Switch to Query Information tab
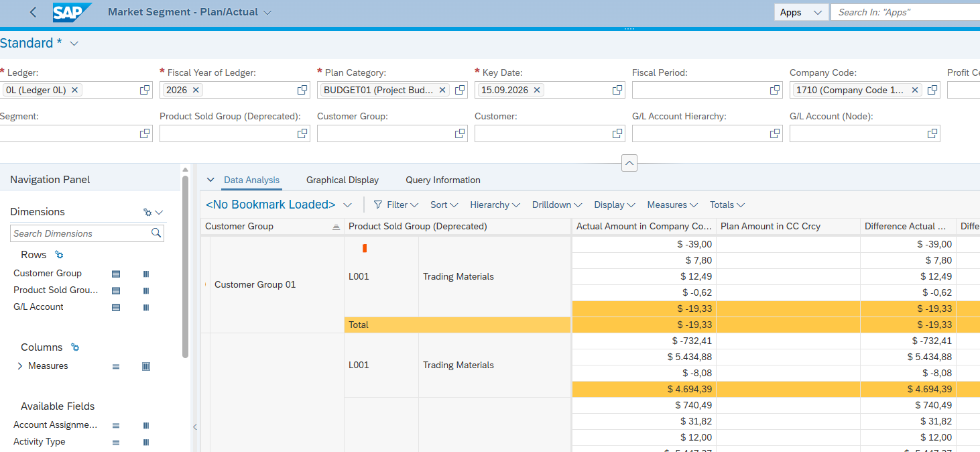 443,180
